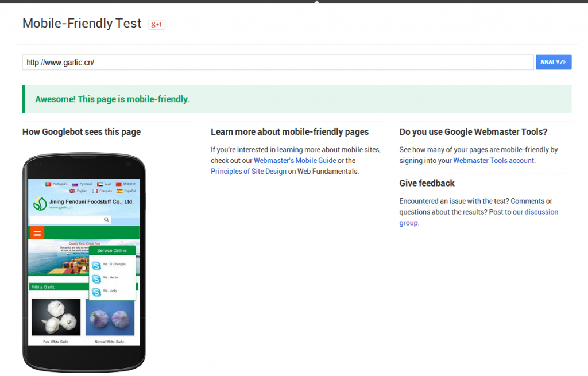This screenshot has width=588, height=376.
Task: Focus the URL input field
Action: coord(278,62)
